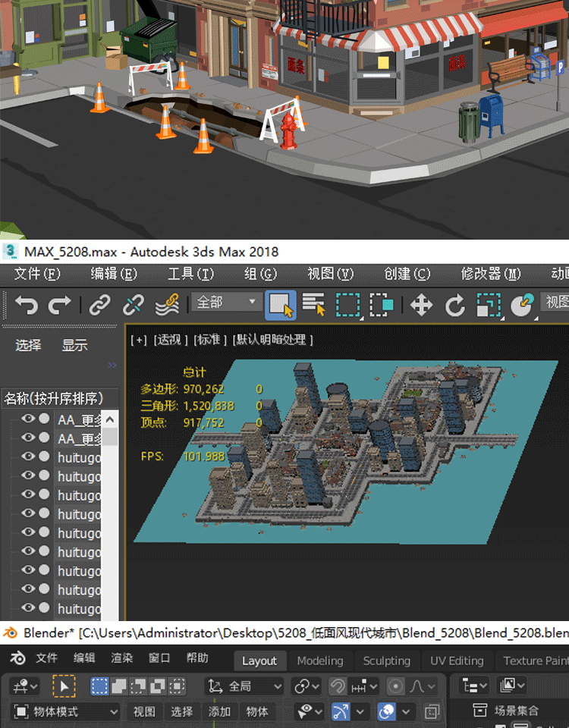Switch to the Modeling workspace tab

pyautogui.click(x=319, y=661)
